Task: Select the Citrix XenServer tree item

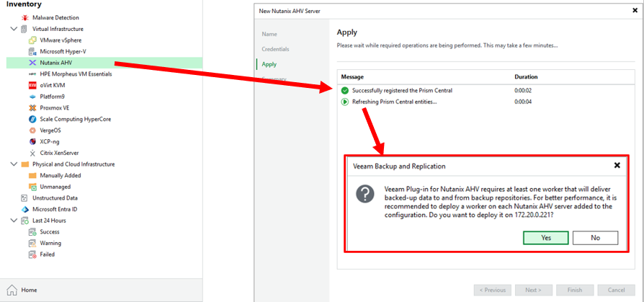Action: (x=59, y=154)
